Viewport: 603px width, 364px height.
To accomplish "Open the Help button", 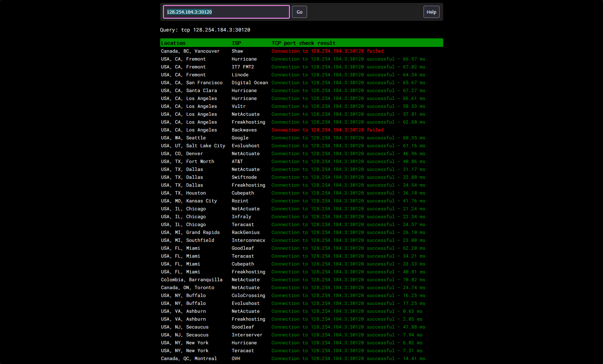I will click(x=431, y=12).
